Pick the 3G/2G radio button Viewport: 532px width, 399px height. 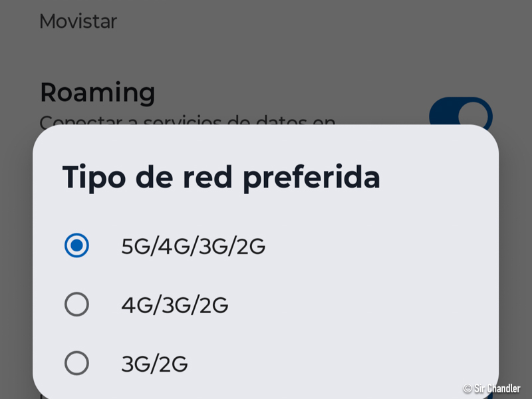[x=77, y=363]
